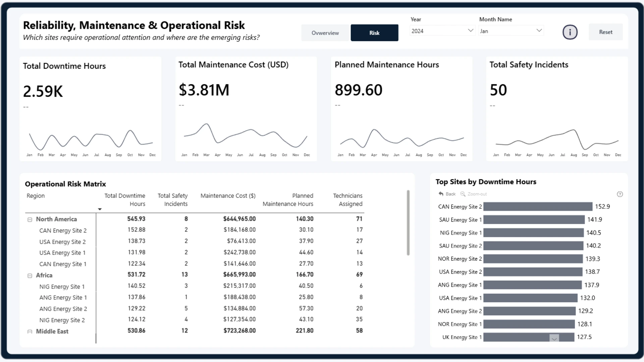Click the Zoom-out magnifier icon
Viewport: 644px width, 362px height.
click(463, 194)
